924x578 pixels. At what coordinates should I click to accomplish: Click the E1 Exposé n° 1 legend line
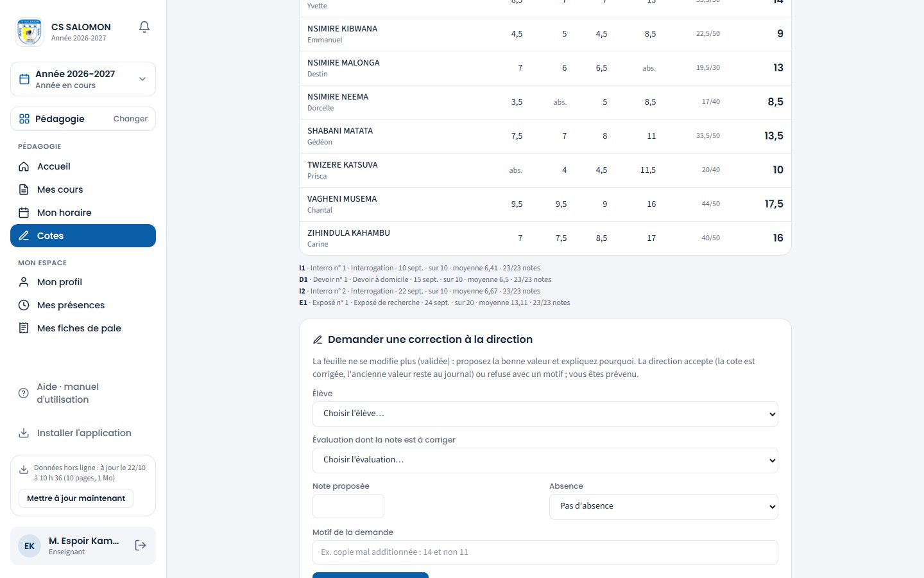point(434,302)
